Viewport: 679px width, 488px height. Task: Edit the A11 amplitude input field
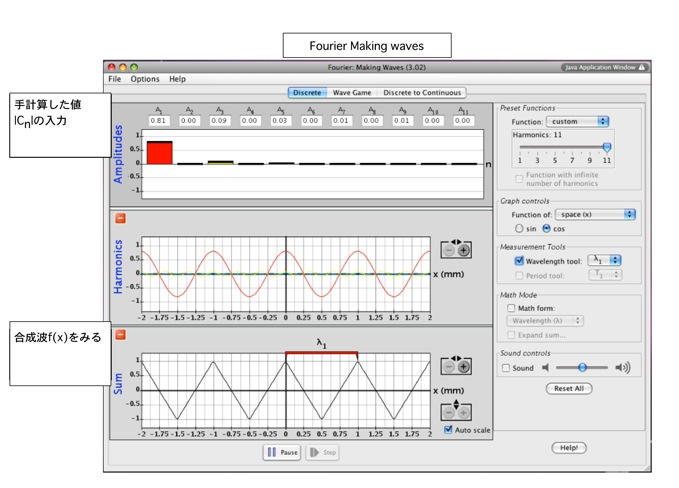click(x=462, y=120)
